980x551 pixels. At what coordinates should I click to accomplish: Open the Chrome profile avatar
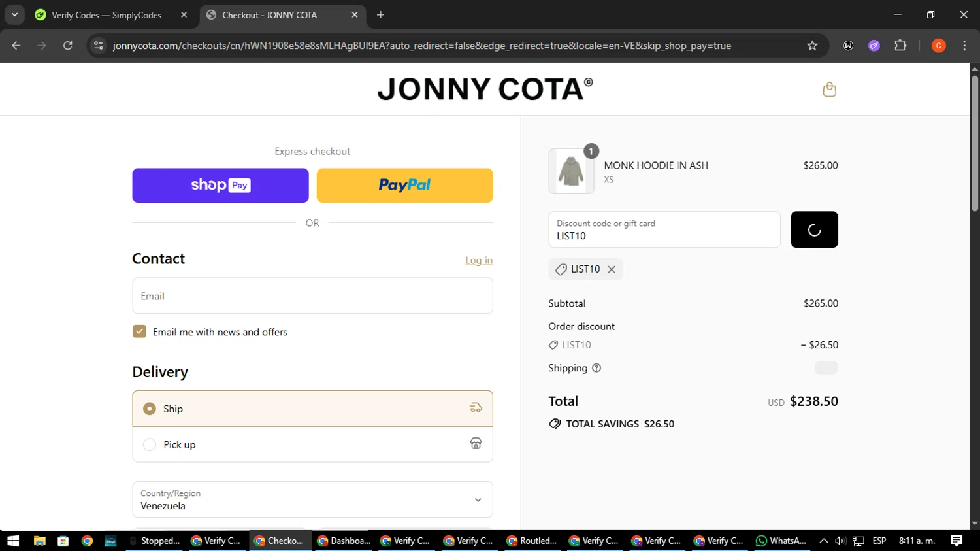938,46
